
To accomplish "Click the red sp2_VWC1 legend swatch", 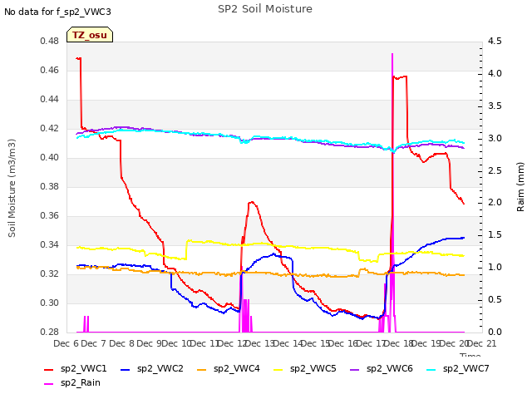I will [49, 369].
